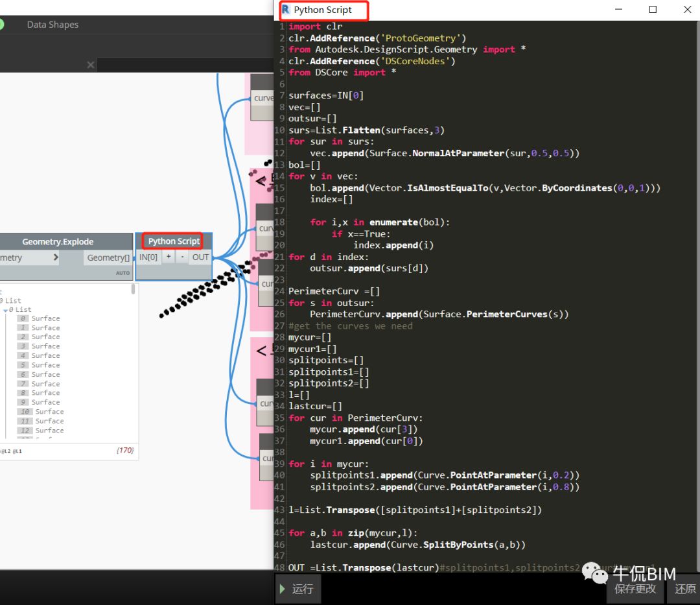Image resolution: width=700 pixels, height=605 pixels.
Task: Place cursor on line 'PerimeterCurv =[]'
Action: (334, 291)
